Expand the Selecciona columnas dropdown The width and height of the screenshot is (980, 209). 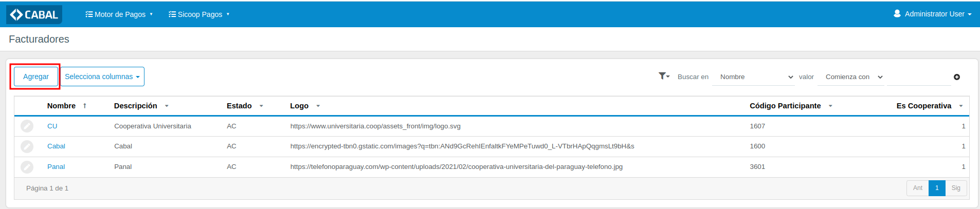click(102, 77)
